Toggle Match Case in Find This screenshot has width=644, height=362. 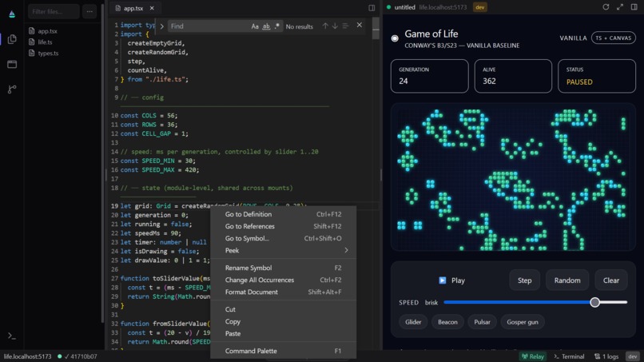255,26
